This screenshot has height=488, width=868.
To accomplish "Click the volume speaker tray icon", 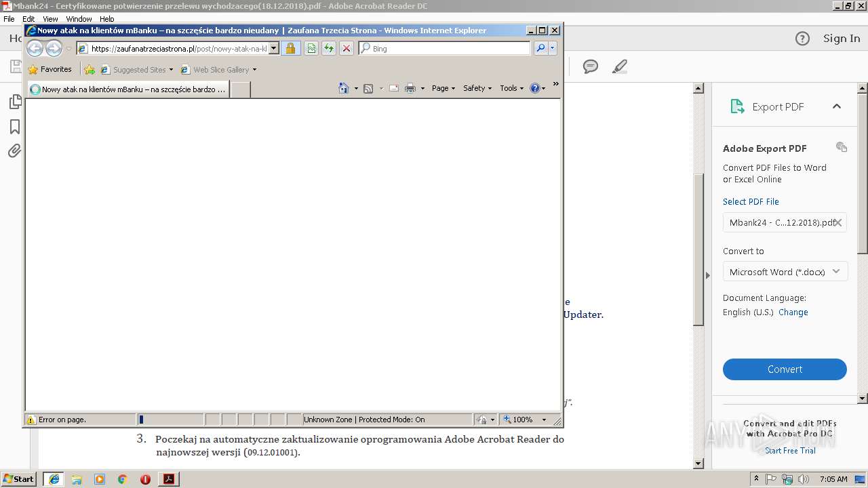I will coord(804,479).
